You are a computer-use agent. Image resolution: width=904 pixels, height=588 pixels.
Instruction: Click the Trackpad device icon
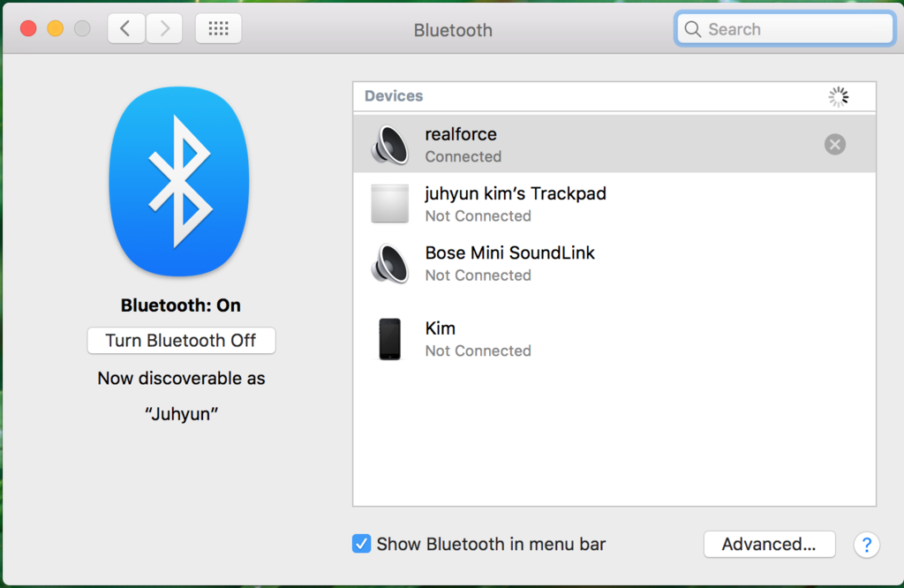coord(389,203)
